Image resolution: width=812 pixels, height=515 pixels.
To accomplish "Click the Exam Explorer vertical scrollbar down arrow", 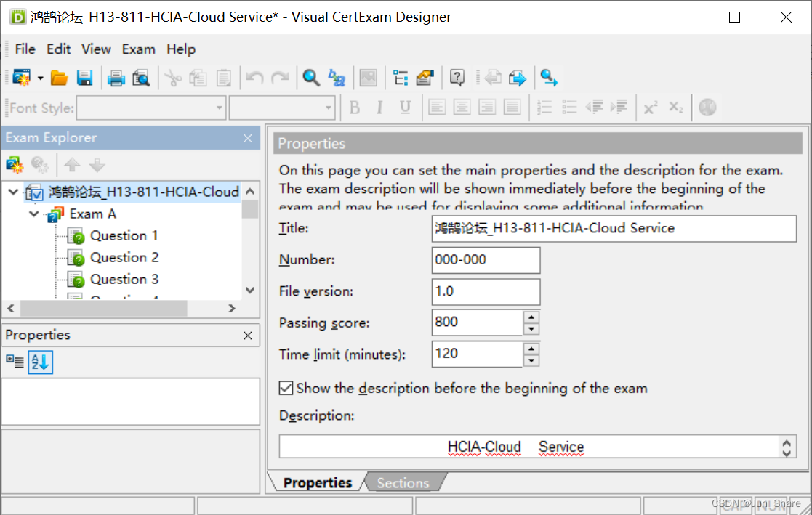I will coord(250,291).
